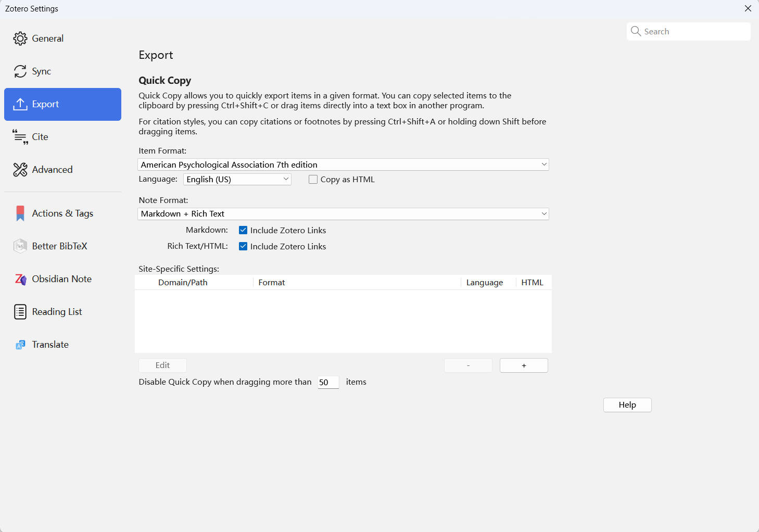Click the Export upload icon
This screenshot has height=532, width=759.
(x=20, y=104)
